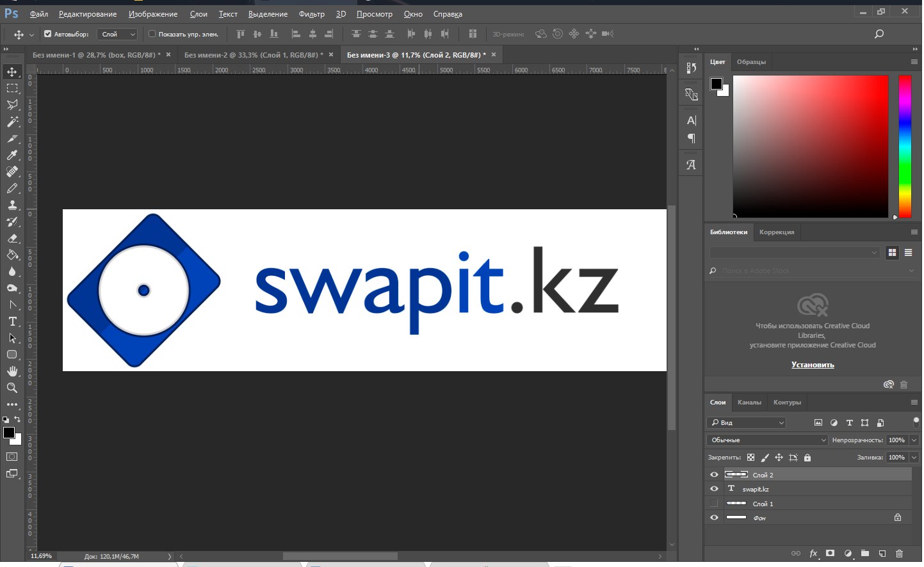Open the Обычные blend mode dropdown
The height and width of the screenshot is (567, 924).
[x=768, y=440]
